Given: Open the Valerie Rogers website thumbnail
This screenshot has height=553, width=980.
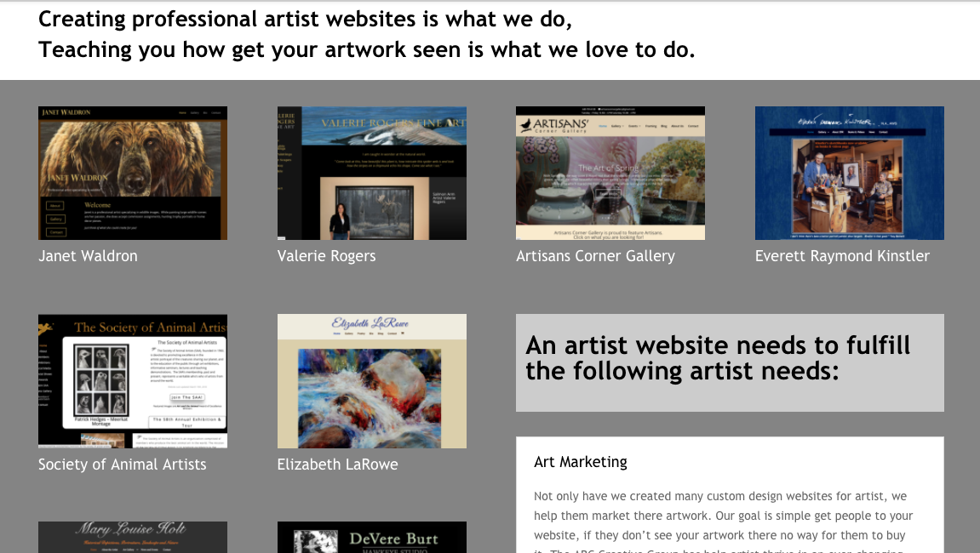Looking at the screenshot, I should pos(371,173).
